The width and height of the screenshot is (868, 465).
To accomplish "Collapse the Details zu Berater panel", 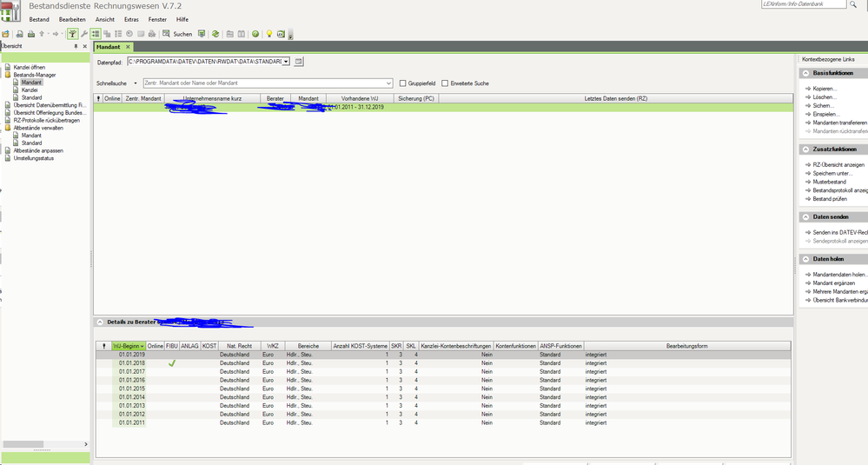I will pos(100,322).
